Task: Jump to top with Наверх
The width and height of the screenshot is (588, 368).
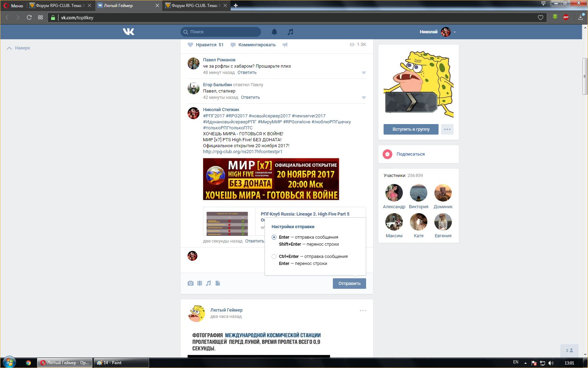Action: (19, 48)
